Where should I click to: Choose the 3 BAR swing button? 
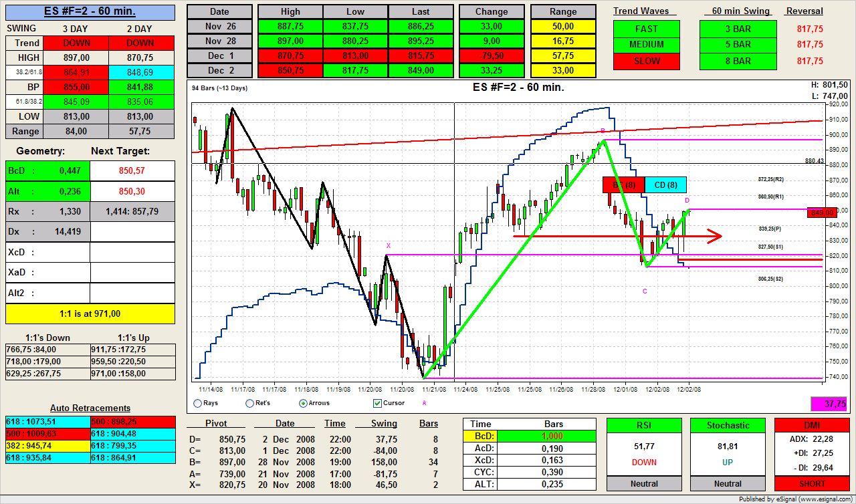[738, 29]
